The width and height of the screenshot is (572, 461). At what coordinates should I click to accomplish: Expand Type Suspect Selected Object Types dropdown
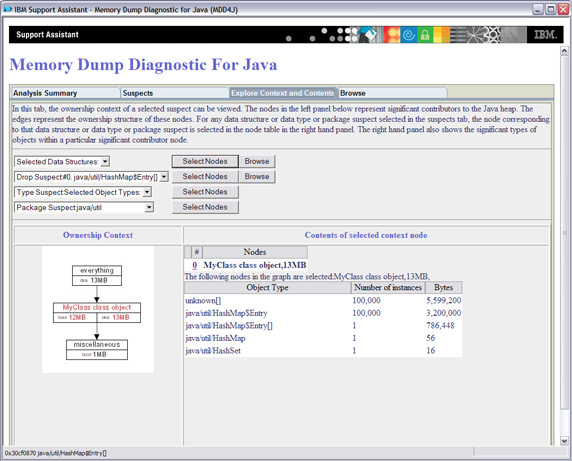(x=147, y=192)
